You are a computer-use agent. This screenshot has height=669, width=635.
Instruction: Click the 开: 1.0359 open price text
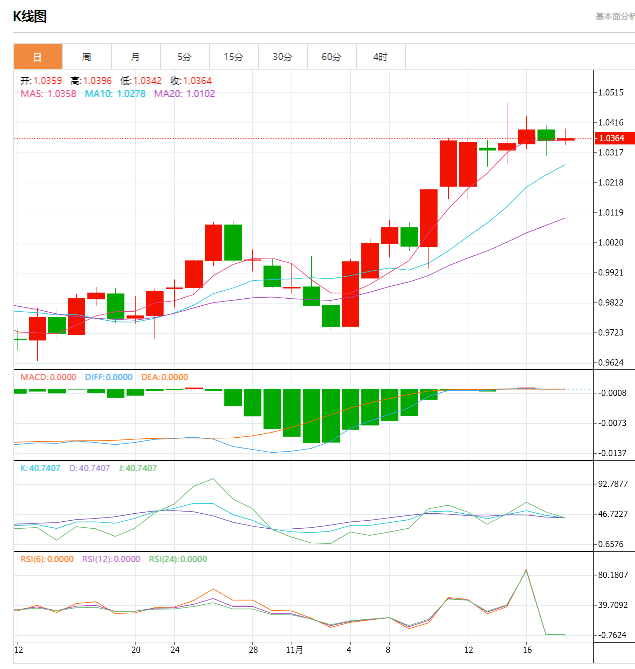41,81
